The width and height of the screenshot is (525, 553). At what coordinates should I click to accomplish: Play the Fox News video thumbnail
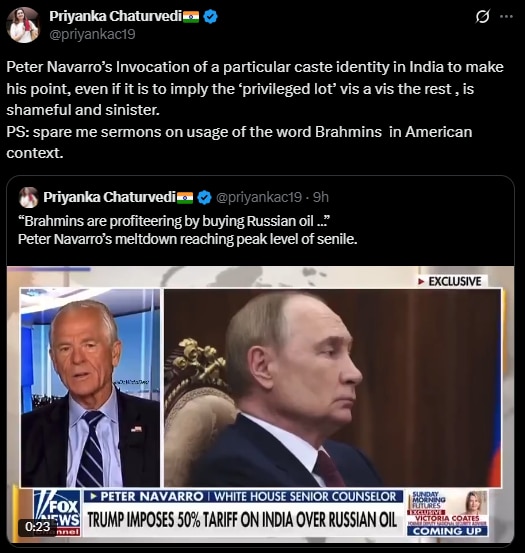click(x=260, y=404)
